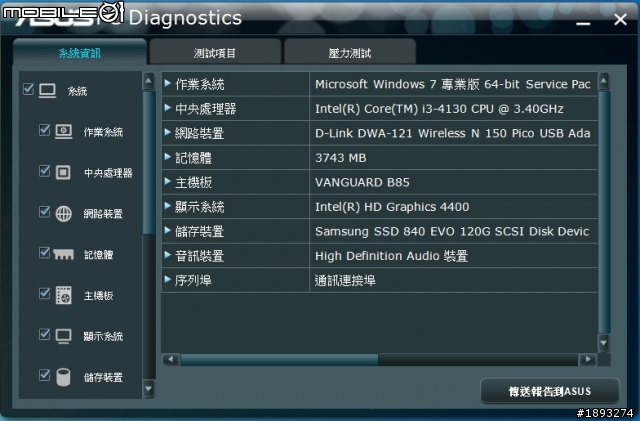Click the 主機板 motherboard icon

pos(64,295)
